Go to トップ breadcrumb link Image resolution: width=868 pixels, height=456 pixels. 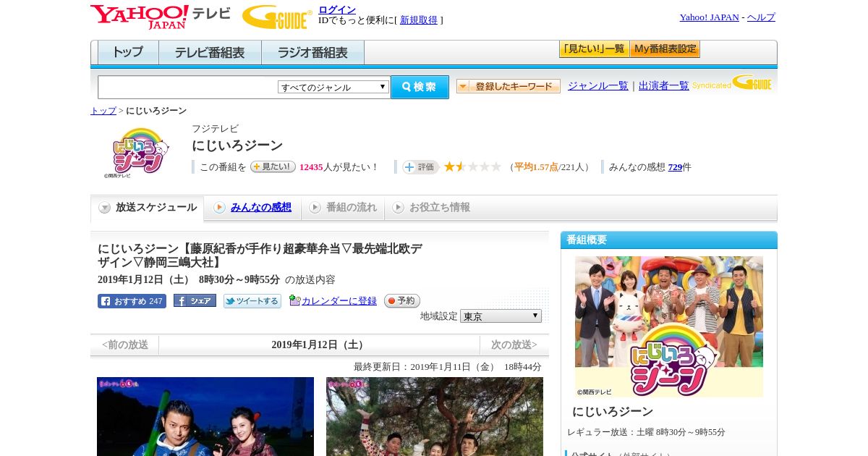click(103, 111)
